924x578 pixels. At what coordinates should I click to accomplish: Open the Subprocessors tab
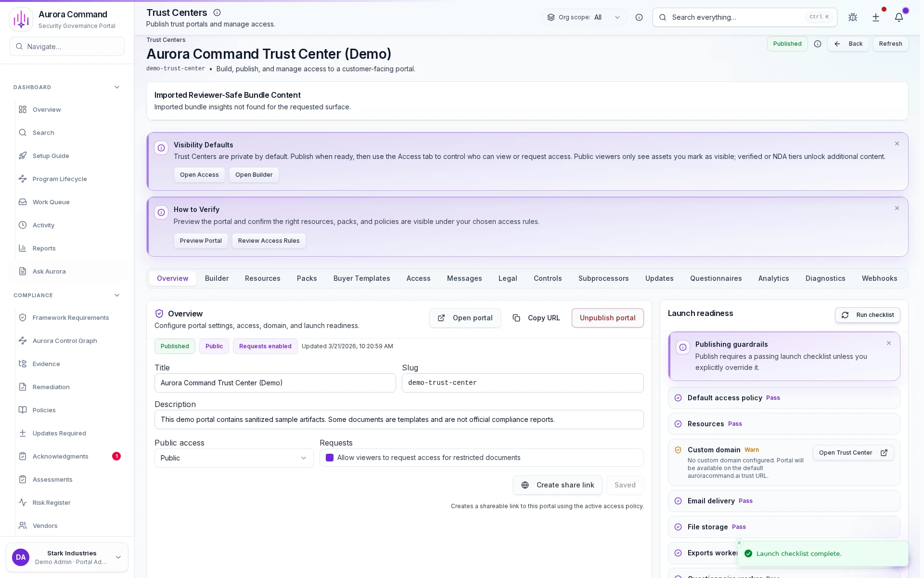pos(603,278)
